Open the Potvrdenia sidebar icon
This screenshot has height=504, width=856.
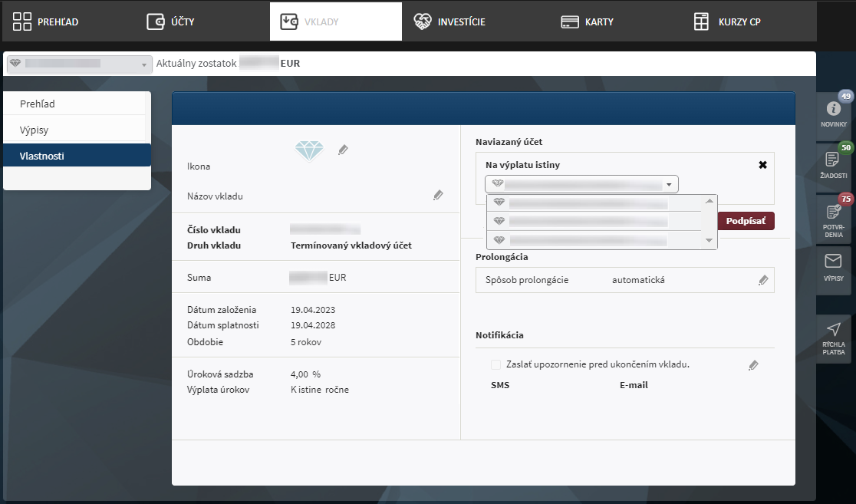pyautogui.click(x=834, y=216)
